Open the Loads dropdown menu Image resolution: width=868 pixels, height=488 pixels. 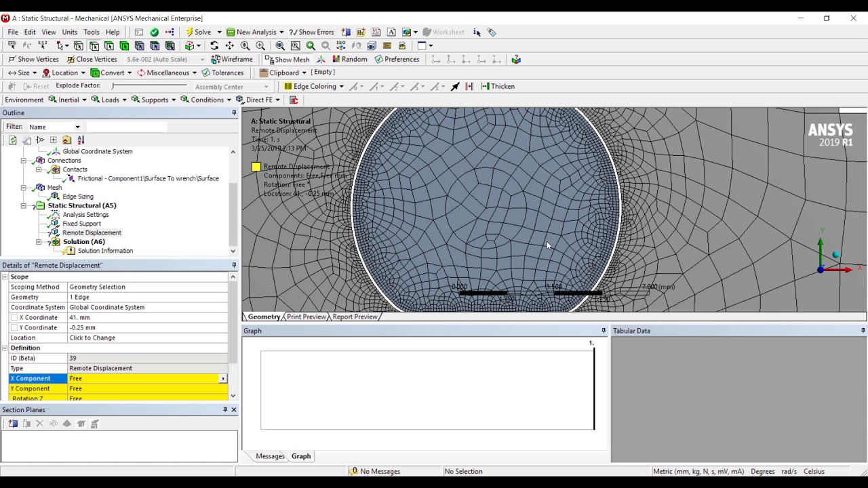tap(109, 100)
